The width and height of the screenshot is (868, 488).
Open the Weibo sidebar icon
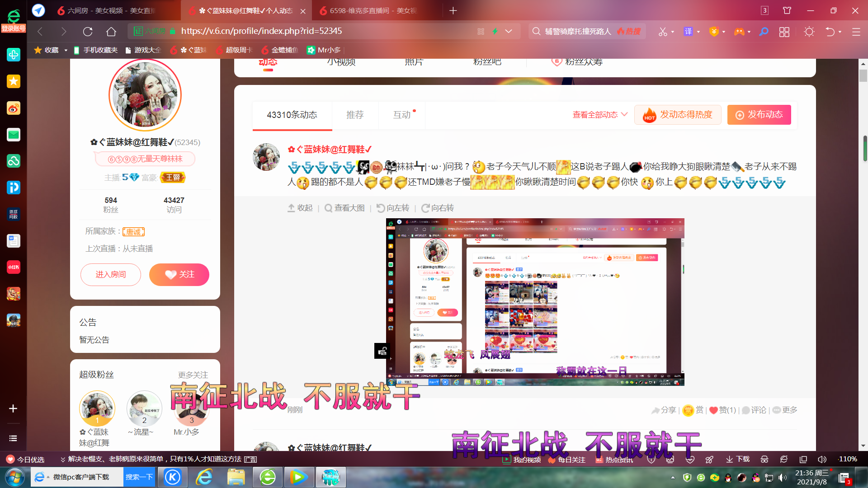14,108
